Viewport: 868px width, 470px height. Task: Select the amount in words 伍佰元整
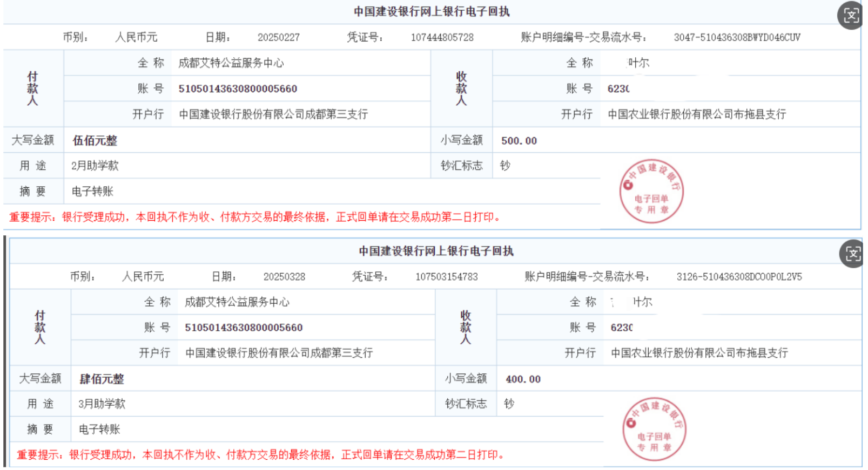95,141
